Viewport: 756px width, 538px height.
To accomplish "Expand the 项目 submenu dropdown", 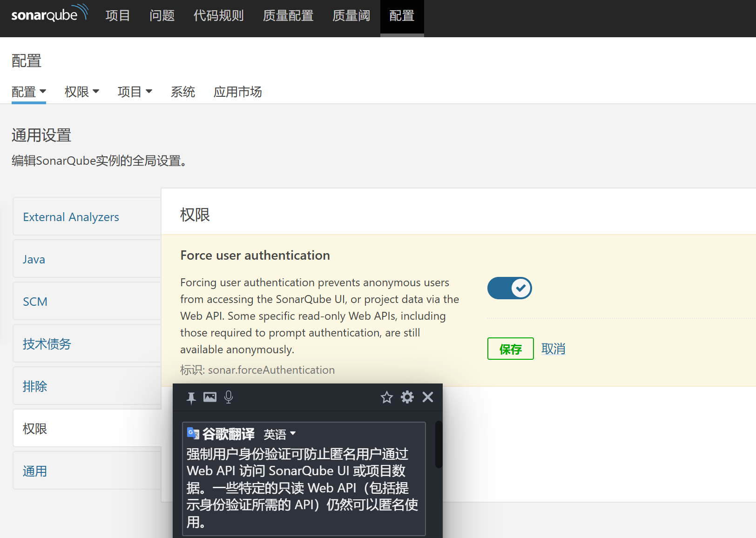I will [x=135, y=92].
